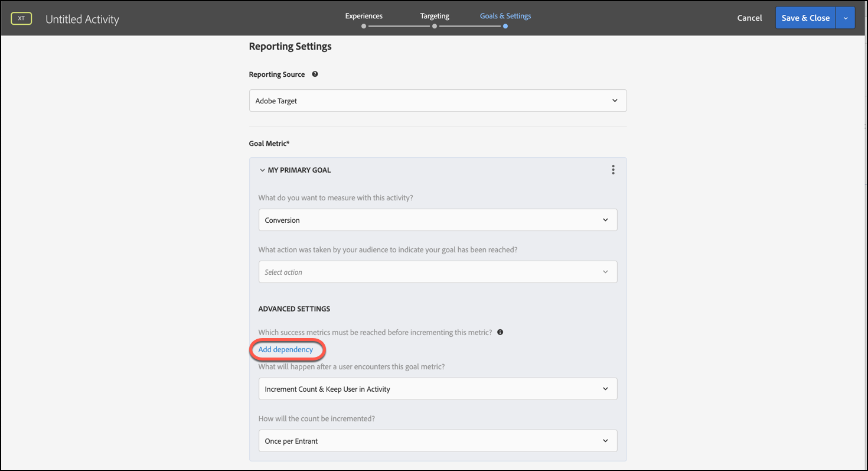Click the success metrics info icon

tap(500, 332)
